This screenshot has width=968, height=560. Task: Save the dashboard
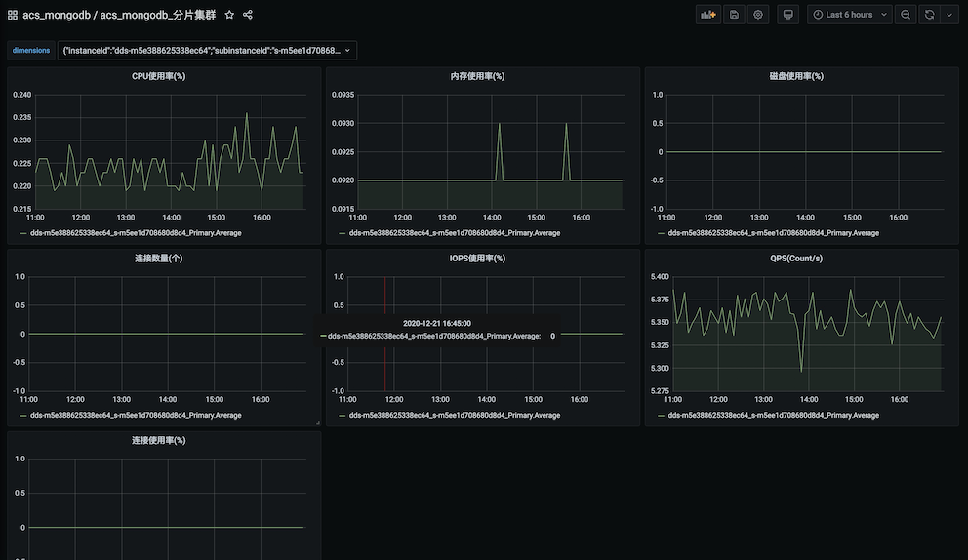coord(734,15)
